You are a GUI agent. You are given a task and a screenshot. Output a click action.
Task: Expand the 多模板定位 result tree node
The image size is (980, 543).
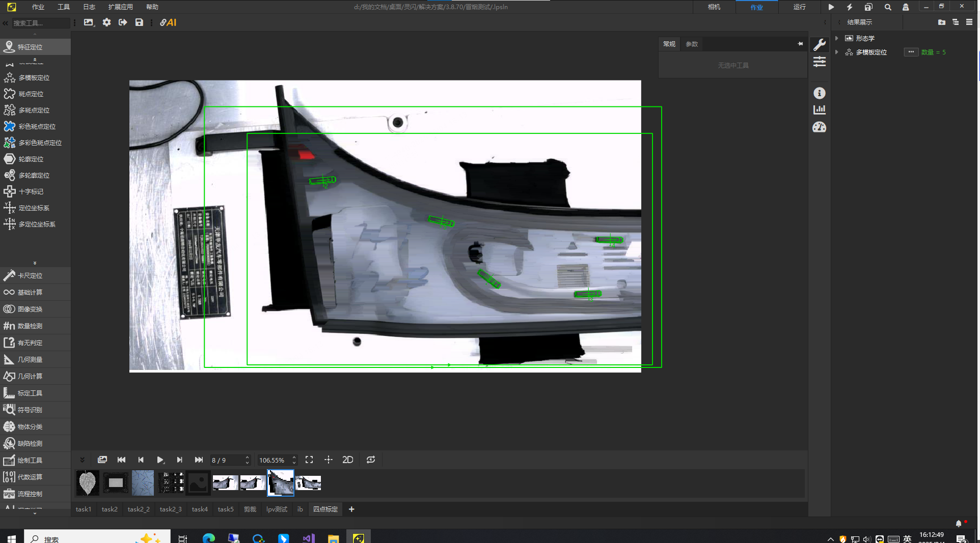click(x=837, y=52)
